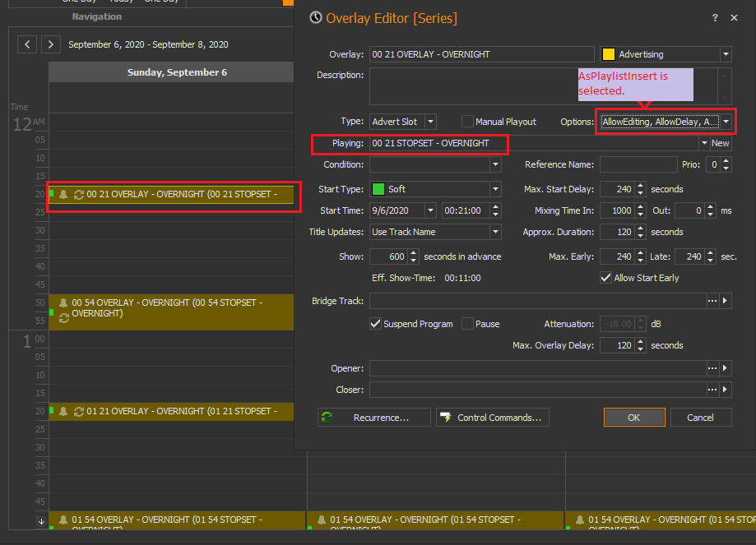Viewport: 756px width, 545px height.
Task: Click the Bridge Track path field
Action: tap(537, 301)
